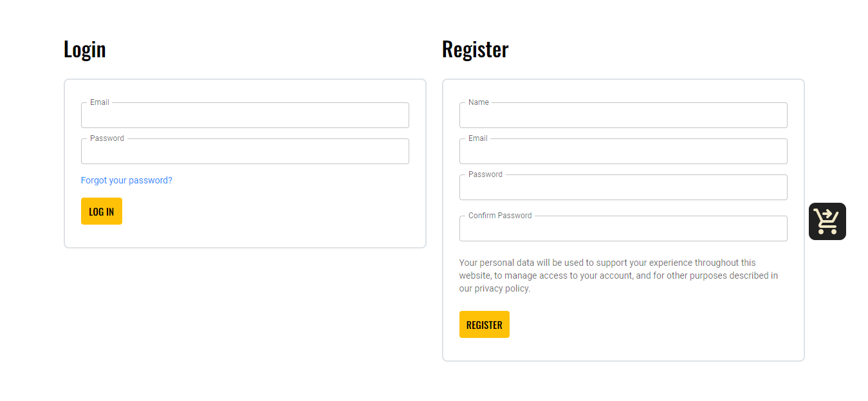The height and width of the screenshot is (401, 868).
Task: Open the 'Forgot your password?' link
Action: click(126, 180)
